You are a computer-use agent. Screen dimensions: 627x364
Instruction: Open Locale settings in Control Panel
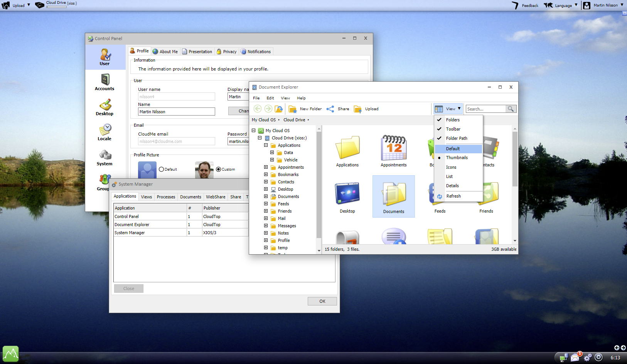pyautogui.click(x=104, y=132)
